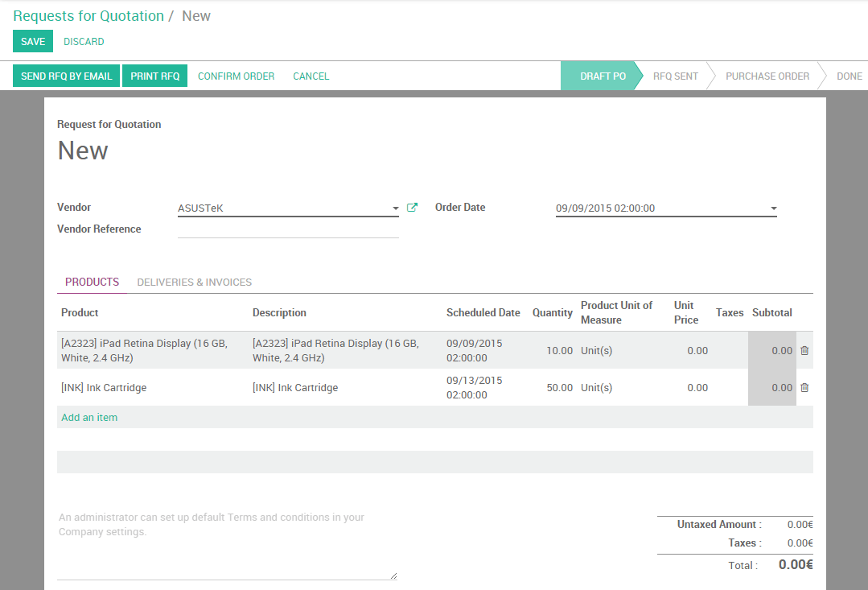This screenshot has height=590, width=868.
Task: Select the PRODUCTS tab
Action: coord(91,282)
